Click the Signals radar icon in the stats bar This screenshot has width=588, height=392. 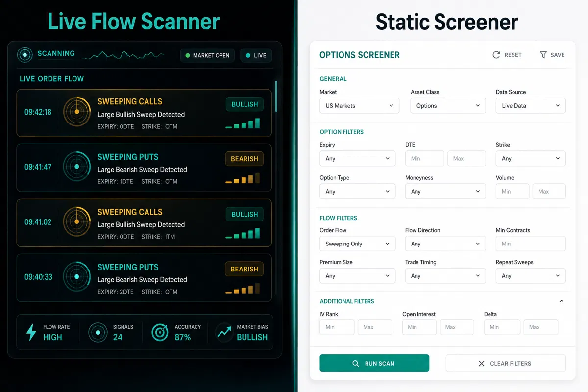98,332
